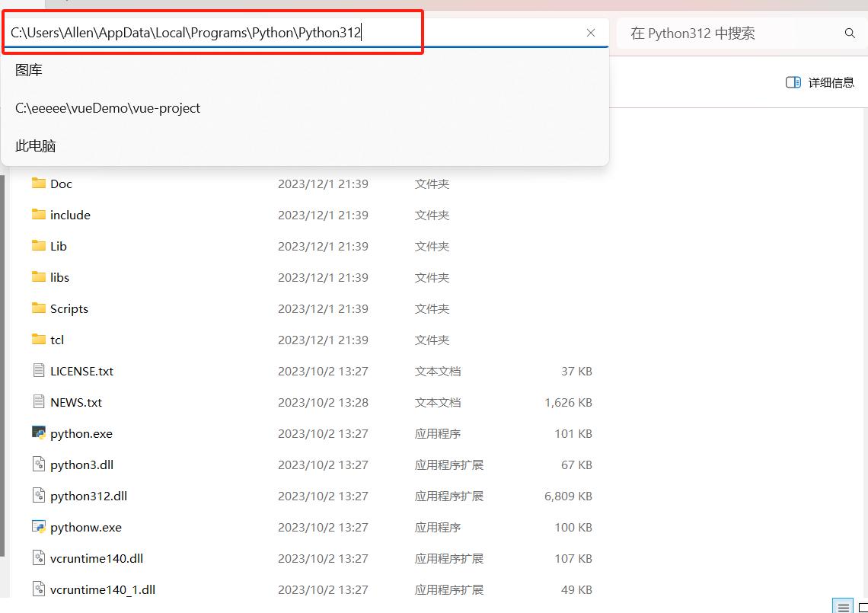Select the vcruntime140_1.dll file name
Screen dimensions: 868x613
(103, 589)
